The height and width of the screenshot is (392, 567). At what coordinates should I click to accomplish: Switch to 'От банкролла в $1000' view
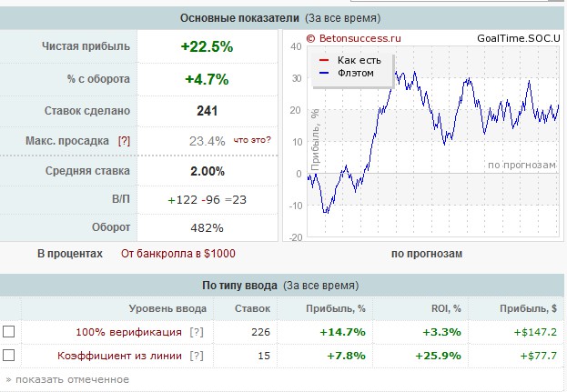coord(177,254)
